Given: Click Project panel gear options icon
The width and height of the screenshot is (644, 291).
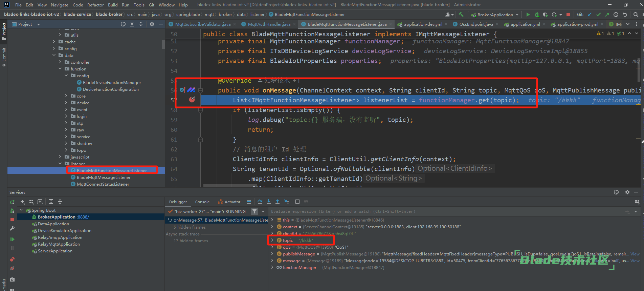Looking at the screenshot, I should click(x=152, y=24).
